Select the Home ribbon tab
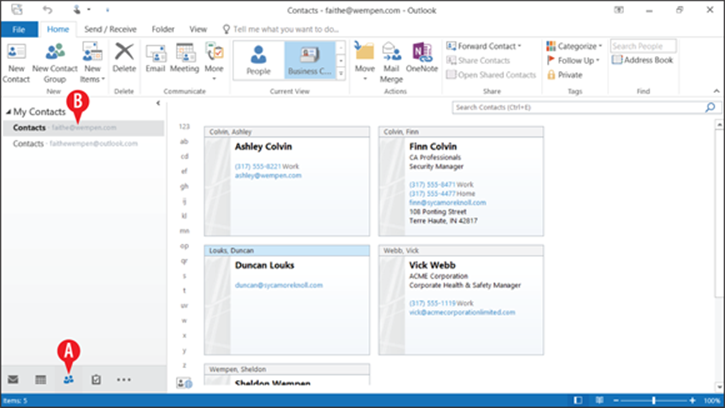725x408 pixels. 58,29
